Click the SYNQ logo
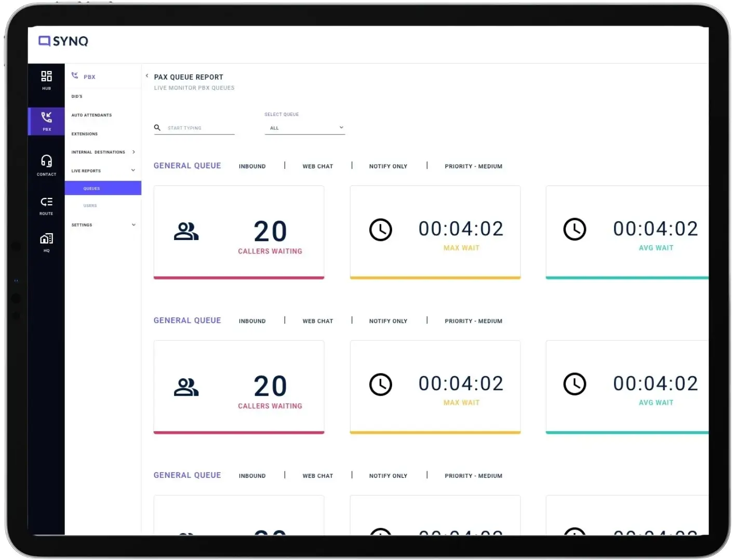Viewport: 735px width, 560px height. pyautogui.click(x=62, y=41)
